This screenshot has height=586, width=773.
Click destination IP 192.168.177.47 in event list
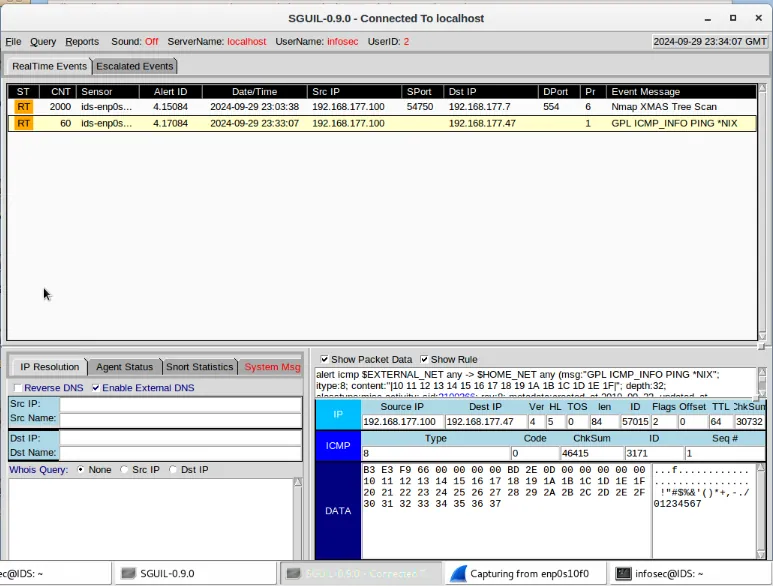(x=482, y=123)
